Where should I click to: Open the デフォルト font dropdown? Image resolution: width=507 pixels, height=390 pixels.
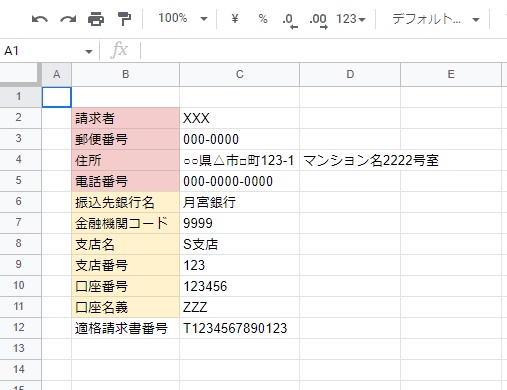pos(436,19)
